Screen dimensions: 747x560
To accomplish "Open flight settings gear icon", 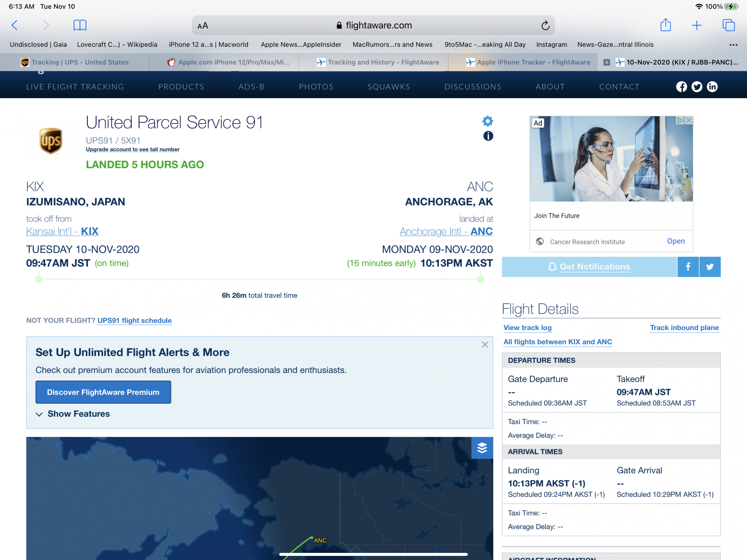I will coord(488,121).
